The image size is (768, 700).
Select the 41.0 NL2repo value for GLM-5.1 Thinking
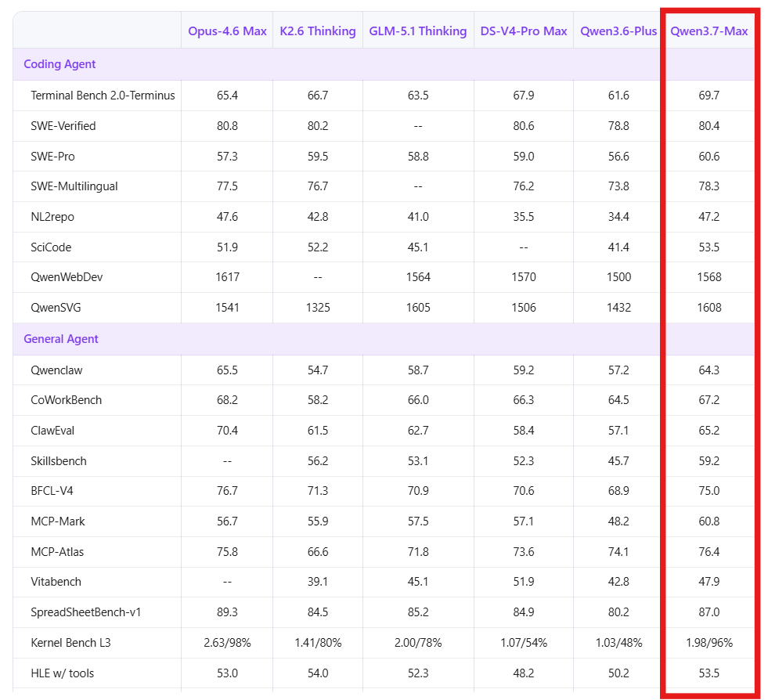(x=418, y=217)
